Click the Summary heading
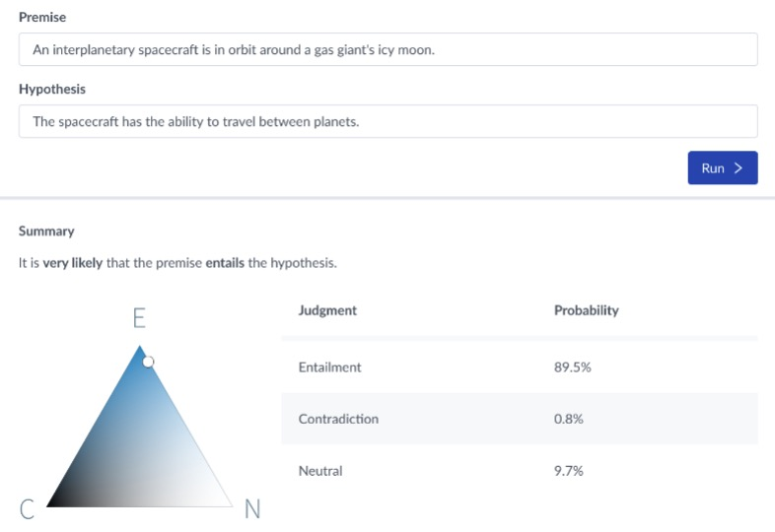Viewport: 775px width, 532px height. click(x=46, y=232)
